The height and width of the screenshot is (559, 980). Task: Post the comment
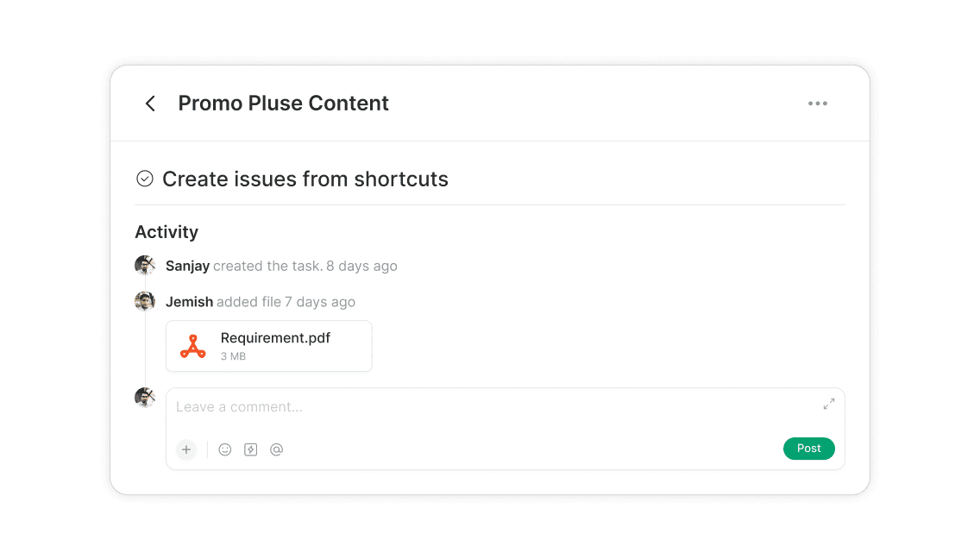pyautogui.click(x=808, y=448)
